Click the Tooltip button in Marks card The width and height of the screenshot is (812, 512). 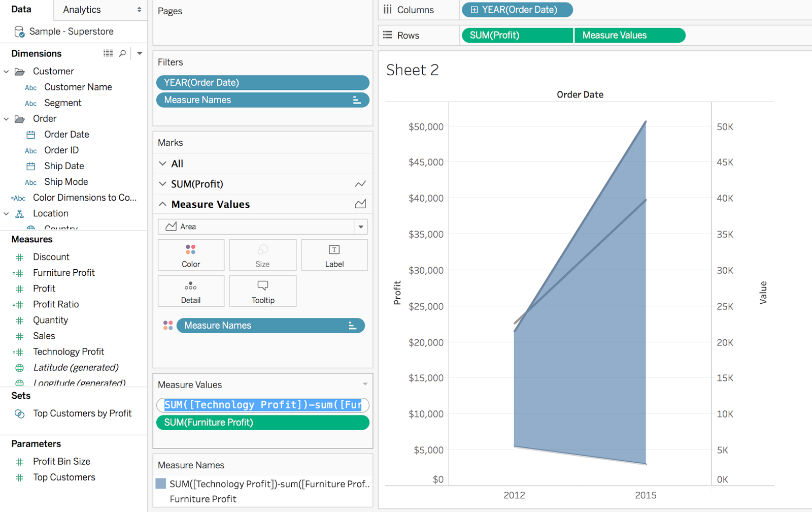pos(262,291)
